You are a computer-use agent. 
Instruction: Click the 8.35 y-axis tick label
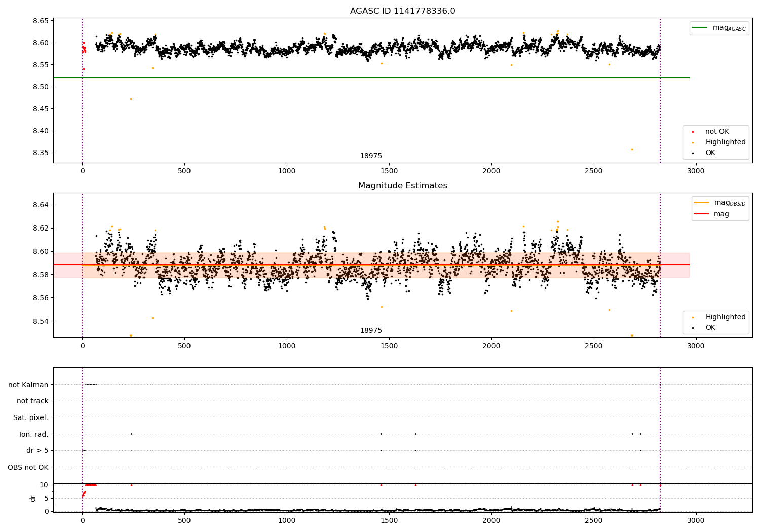tap(41, 153)
